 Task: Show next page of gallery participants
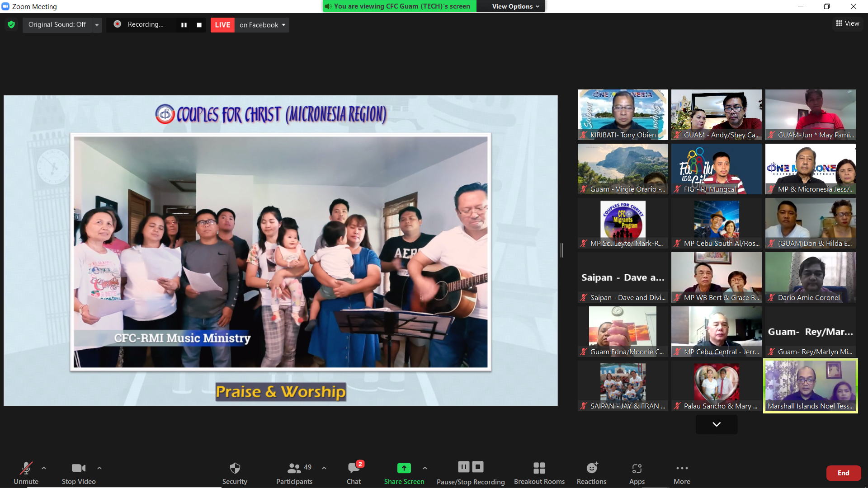pyautogui.click(x=717, y=424)
